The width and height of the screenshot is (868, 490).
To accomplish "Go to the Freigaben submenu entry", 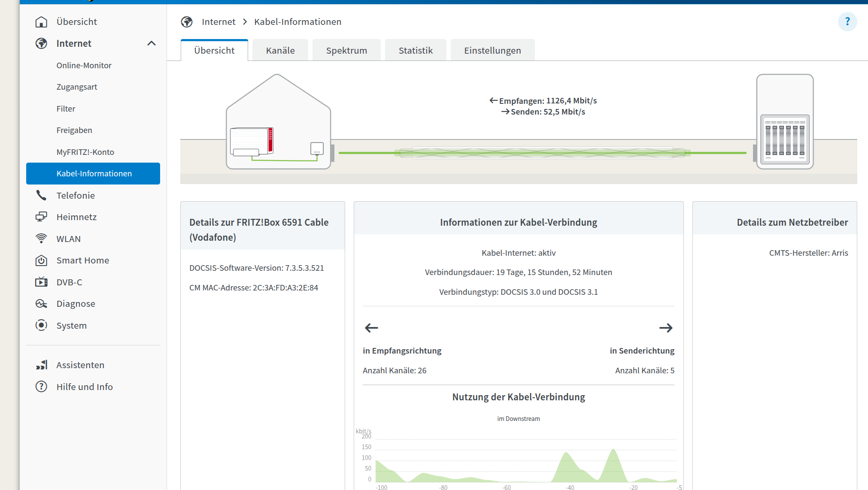I will (x=74, y=130).
